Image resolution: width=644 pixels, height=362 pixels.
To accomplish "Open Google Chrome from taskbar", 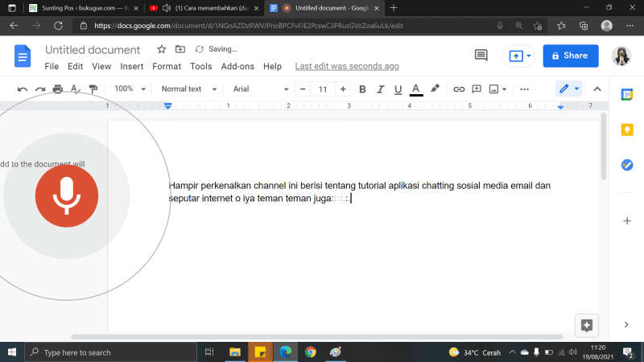I will (x=311, y=352).
